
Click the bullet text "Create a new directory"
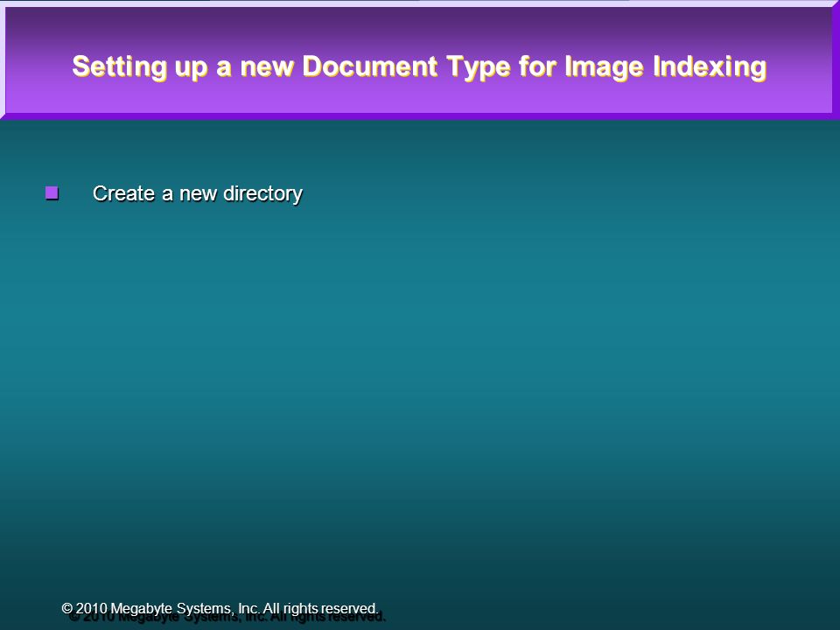197,194
